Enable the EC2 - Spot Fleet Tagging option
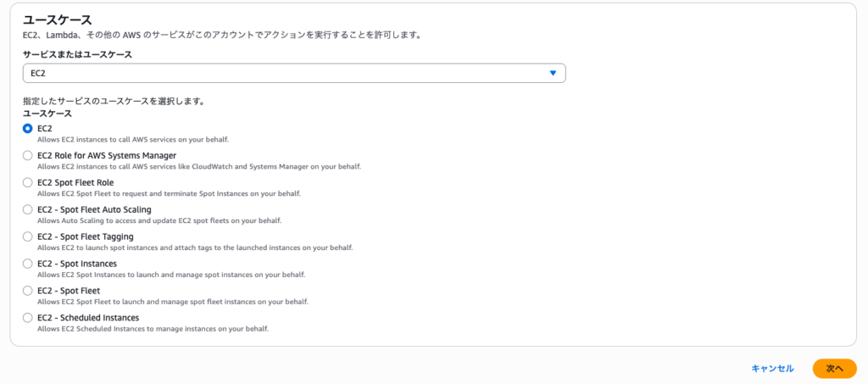 click(28, 237)
